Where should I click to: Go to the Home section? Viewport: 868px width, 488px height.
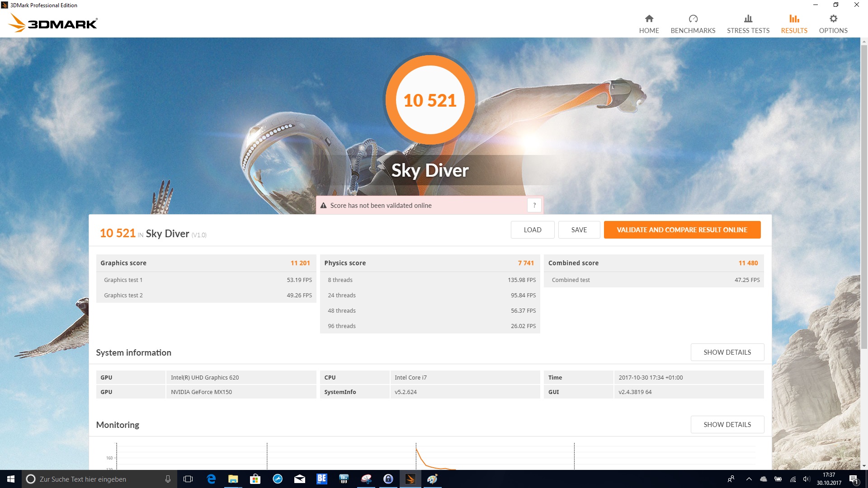point(649,24)
